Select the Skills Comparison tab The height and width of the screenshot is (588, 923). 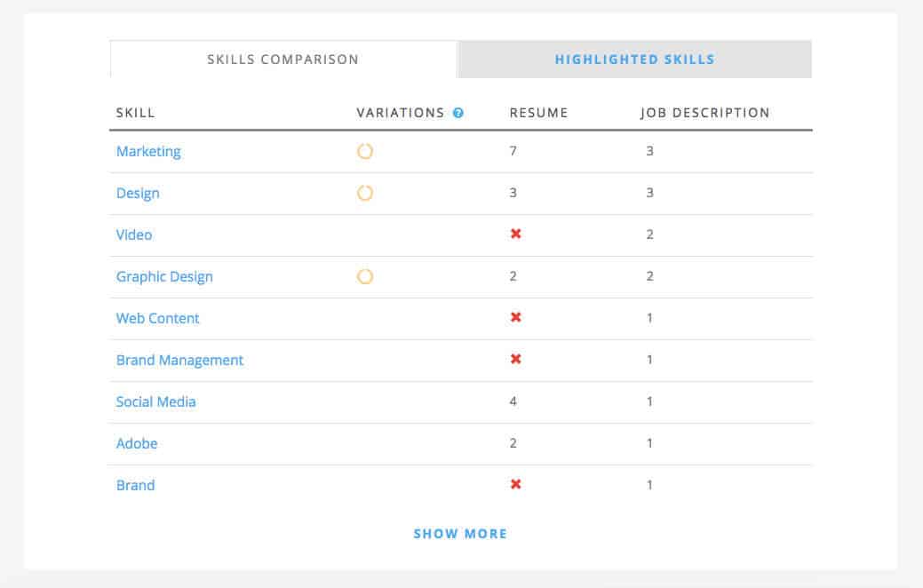pyautogui.click(x=282, y=60)
